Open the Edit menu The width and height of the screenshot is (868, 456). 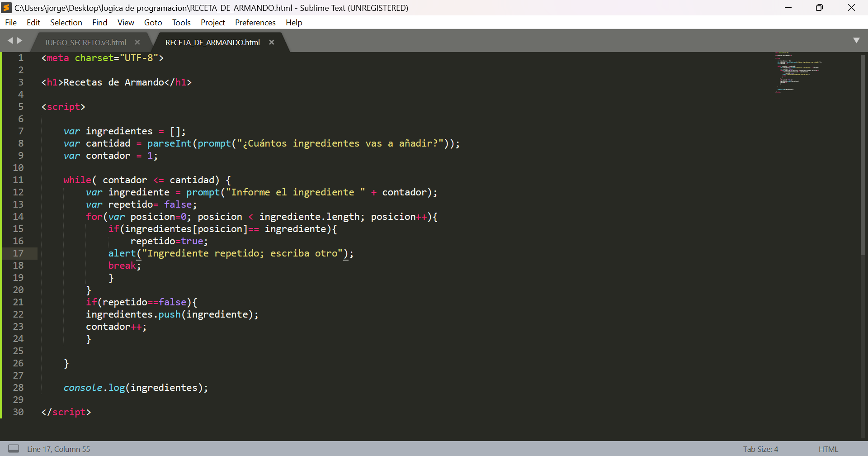(33, 23)
